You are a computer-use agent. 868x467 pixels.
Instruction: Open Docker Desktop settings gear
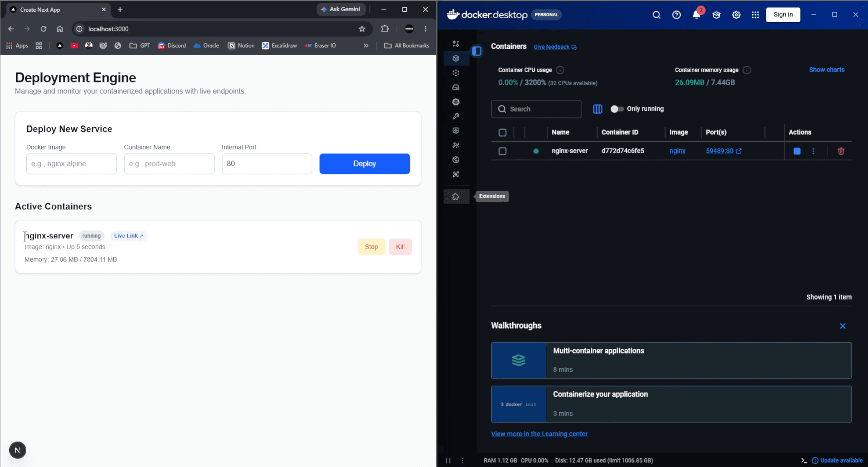(x=736, y=15)
